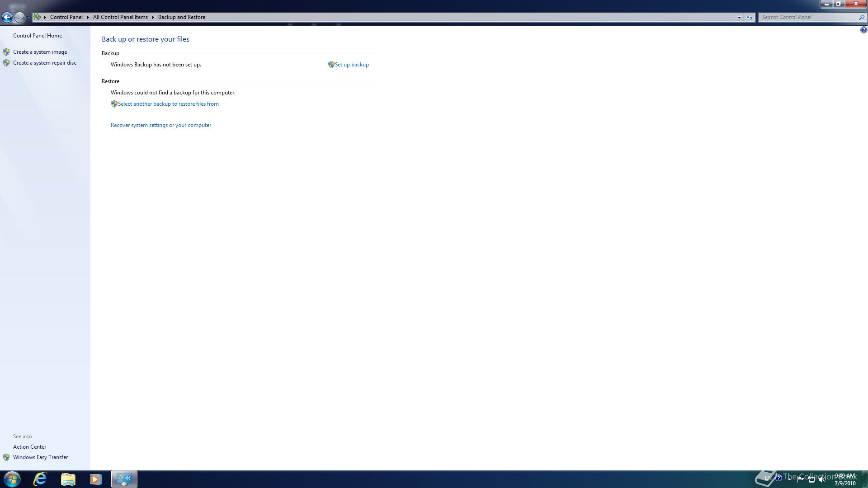The width and height of the screenshot is (868, 488).
Task: Click the shield icon beside Create a system image
Action: click(x=6, y=52)
